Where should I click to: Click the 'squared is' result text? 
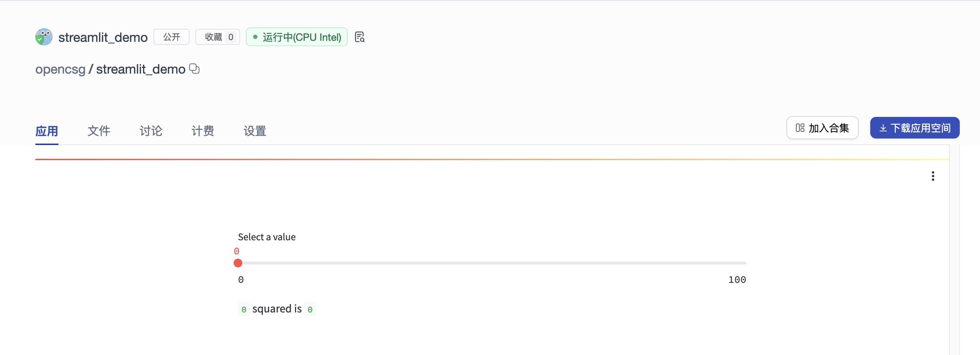point(277,309)
